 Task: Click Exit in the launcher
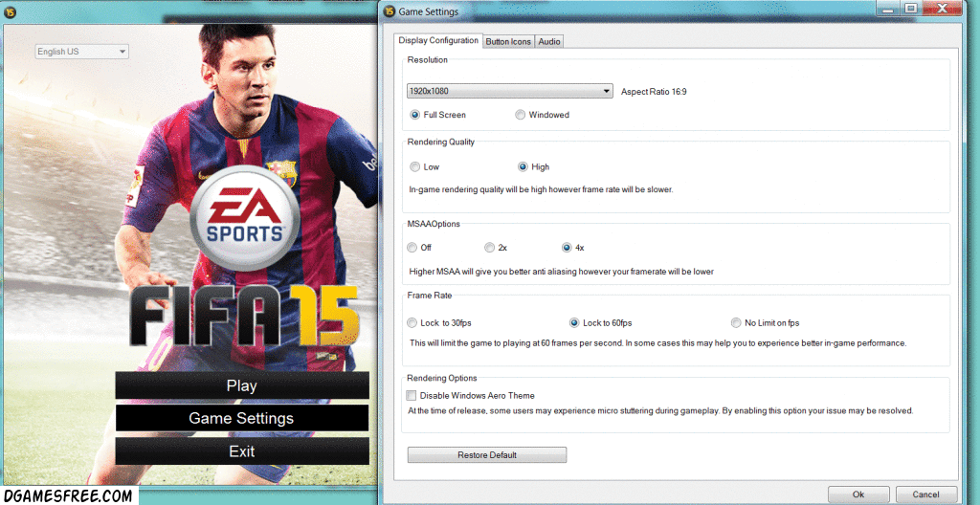click(242, 450)
